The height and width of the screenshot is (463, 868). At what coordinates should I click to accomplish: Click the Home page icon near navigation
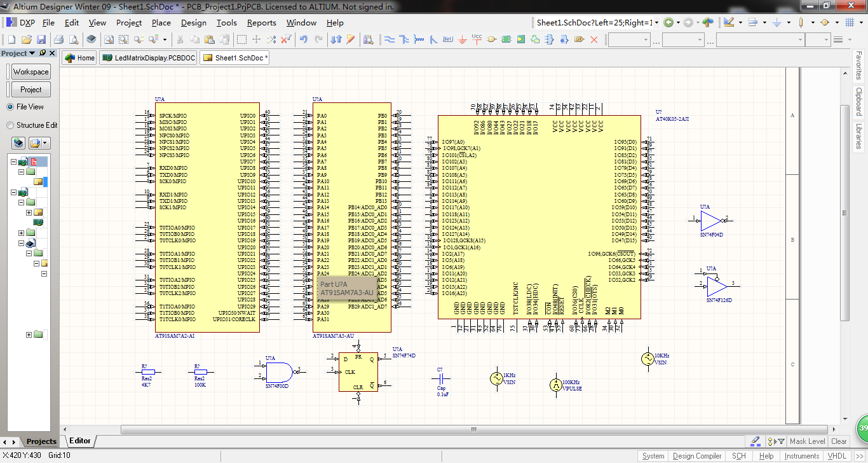709,22
